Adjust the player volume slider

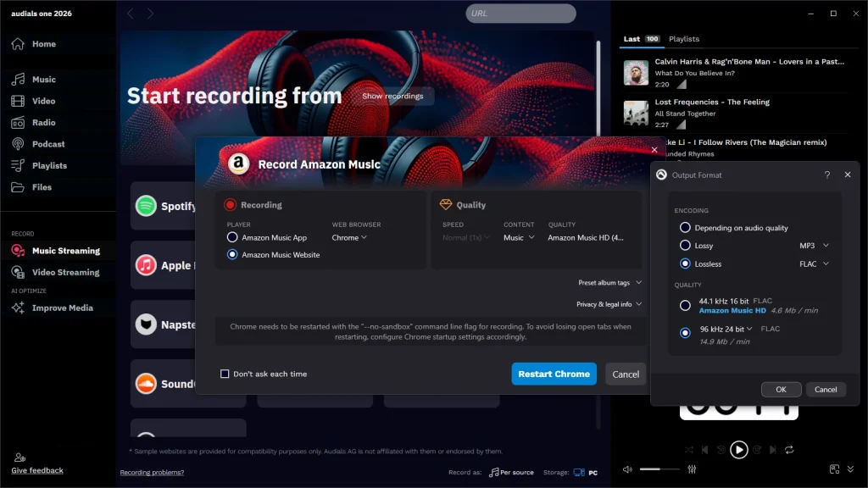(659, 469)
